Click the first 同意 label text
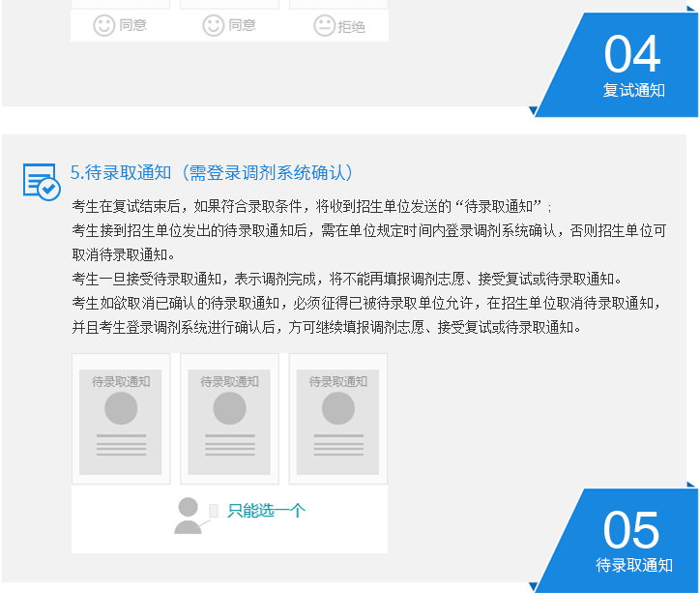 click(133, 25)
